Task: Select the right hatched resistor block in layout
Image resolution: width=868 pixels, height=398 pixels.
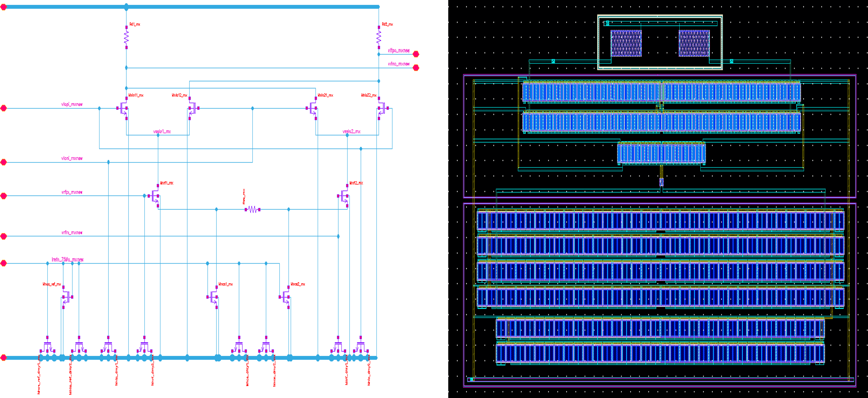Action: [694, 43]
